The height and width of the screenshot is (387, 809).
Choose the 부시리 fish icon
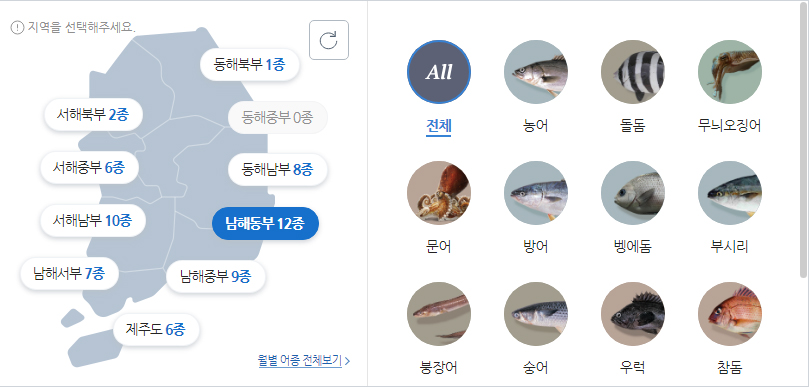tap(730, 193)
